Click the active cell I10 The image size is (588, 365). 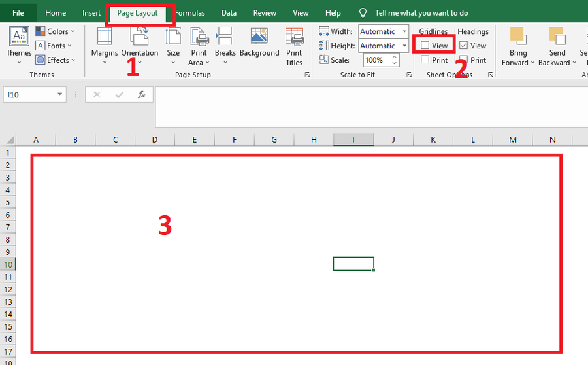pos(353,264)
